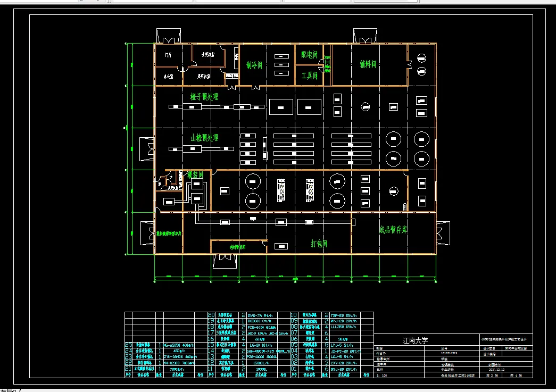Select the 橙子预处理 area label
Image resolution: width=556 pixels, height=392 pixels.
[204, 97]
